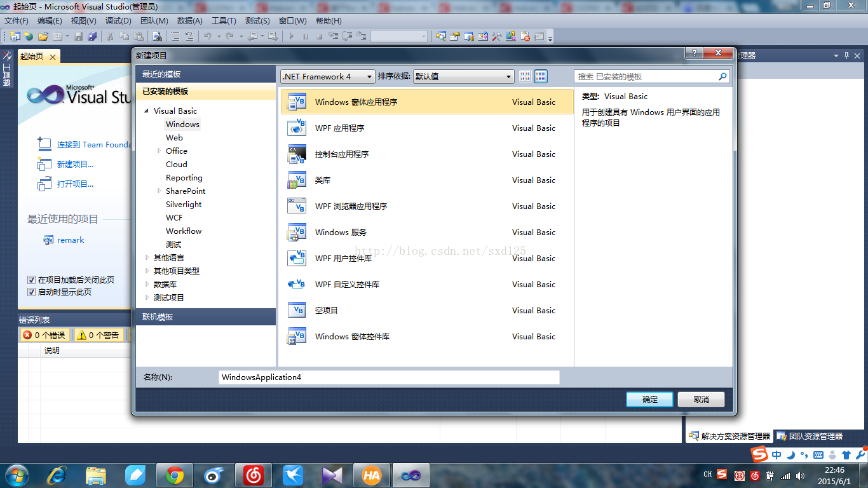
Task: Click the Save toolbar icon
Action: 78,36
